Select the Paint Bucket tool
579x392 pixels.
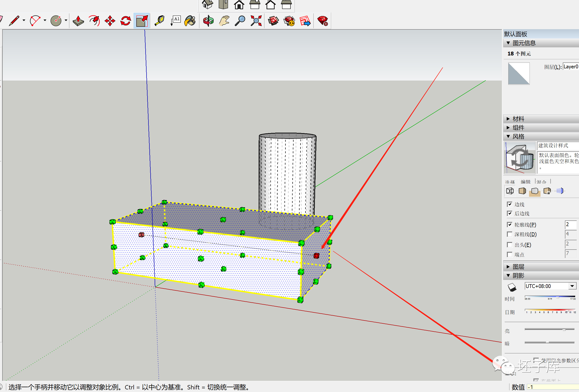[190, 21]
